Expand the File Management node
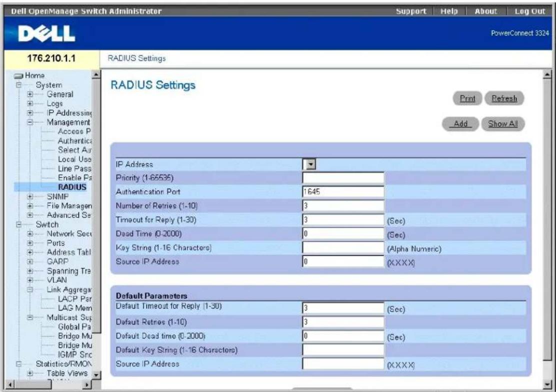 (30, 206)
